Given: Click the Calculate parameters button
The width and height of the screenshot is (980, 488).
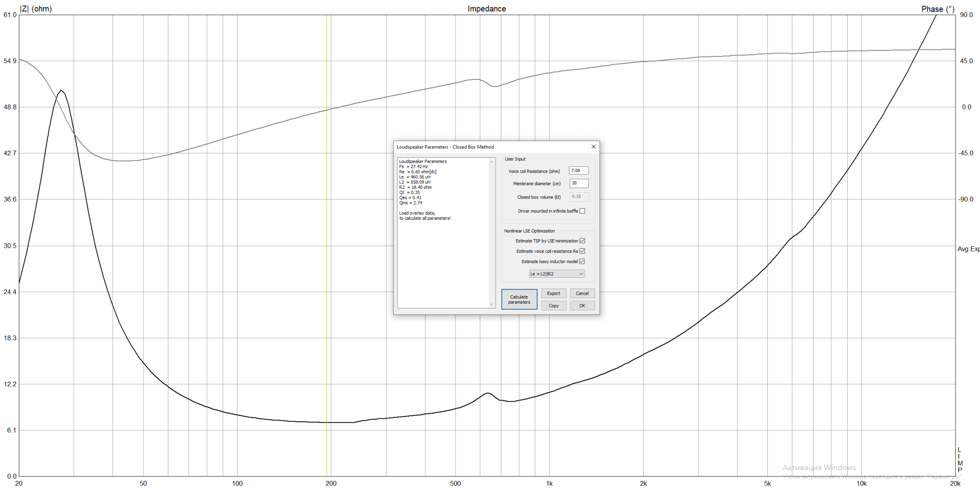Looking at the screenshot, I should coord(519,299).
